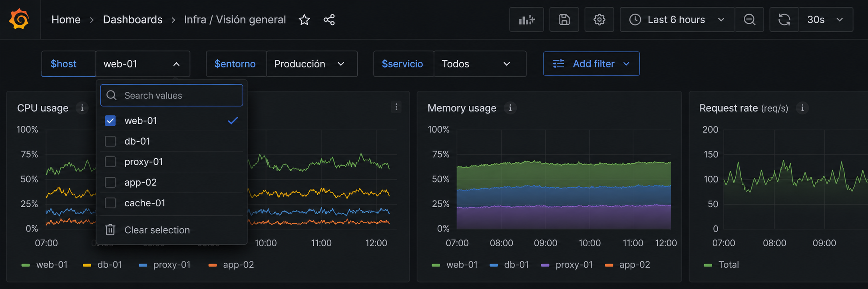The image size is (868, 289).
Task: Click the Add filter button
Action: pos(591,64)
